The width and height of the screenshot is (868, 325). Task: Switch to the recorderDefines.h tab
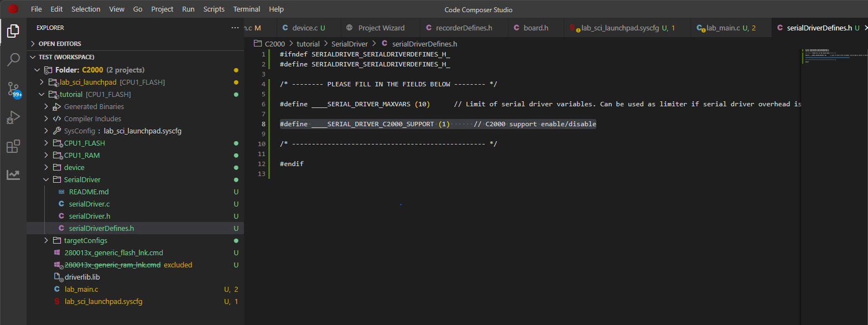pos(464,28)
